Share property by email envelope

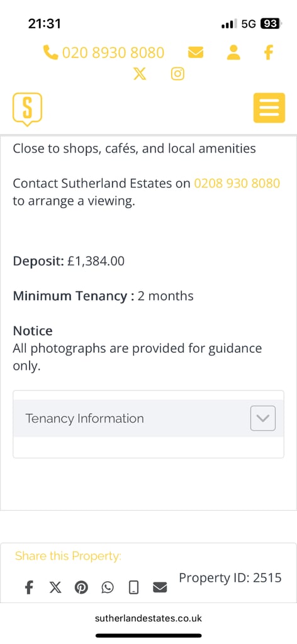(x=160, y=588)
